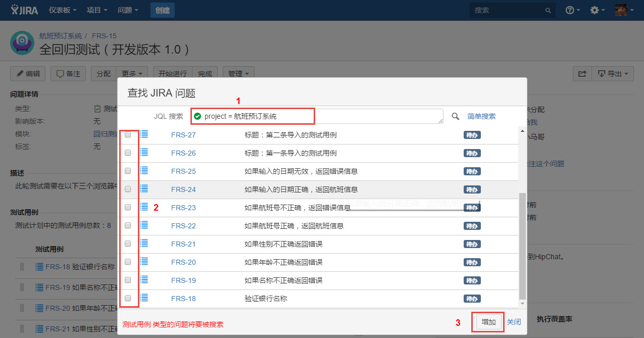Click the search magnifier in JQL dialog
The height and width of the screenshot is (338, 644).
(x=455, y=116)
